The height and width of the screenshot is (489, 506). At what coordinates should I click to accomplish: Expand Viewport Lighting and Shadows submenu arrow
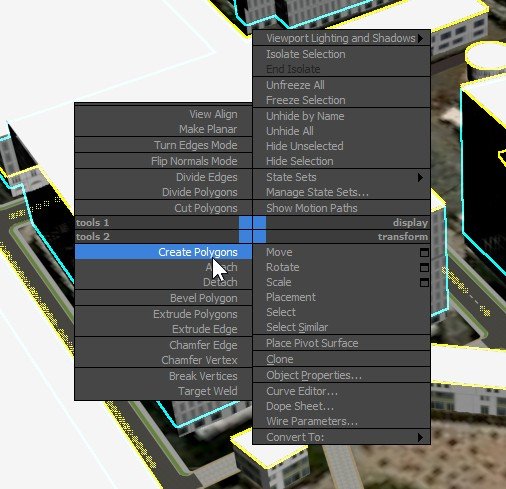click(x=420, y=39)
